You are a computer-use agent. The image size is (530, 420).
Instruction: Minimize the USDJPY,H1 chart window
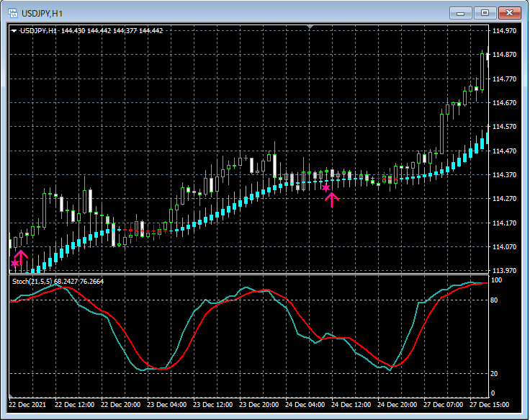[x=459, y=12]
